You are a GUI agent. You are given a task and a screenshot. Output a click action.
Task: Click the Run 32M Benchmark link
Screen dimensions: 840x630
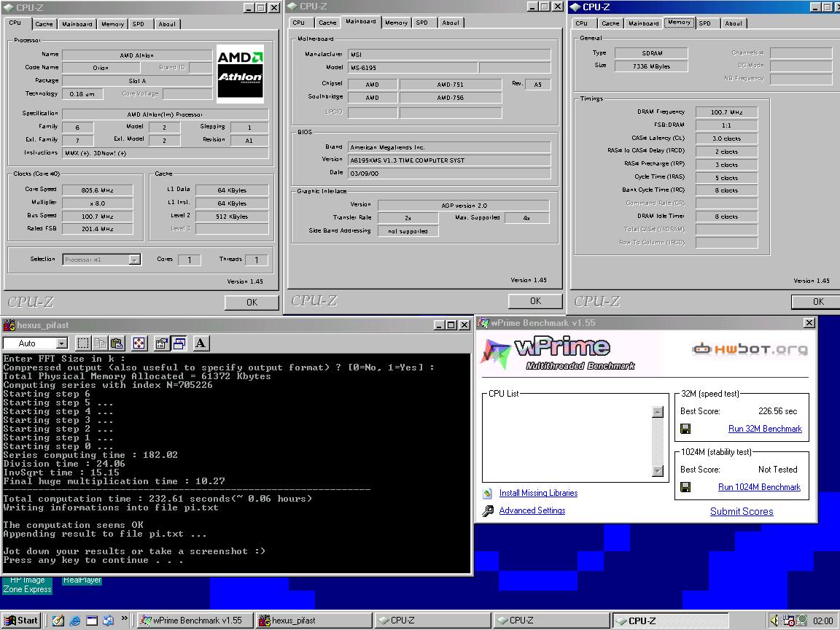[765, 429]
